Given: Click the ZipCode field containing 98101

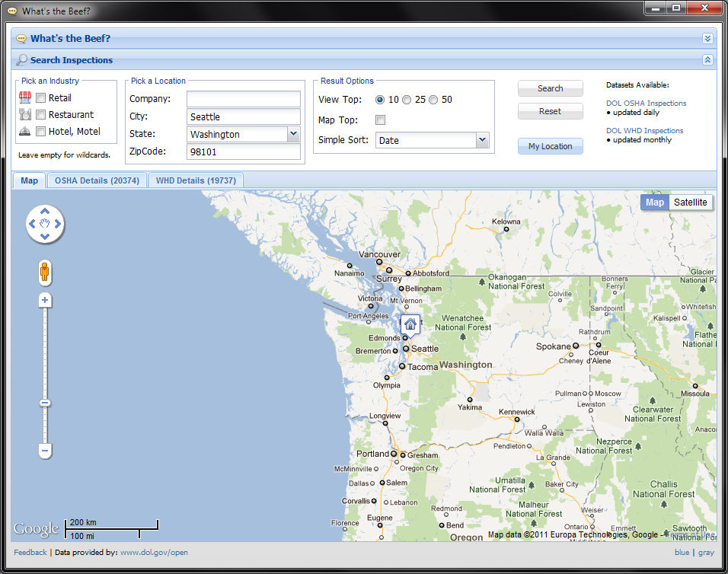Looking at the screenshot, I should coord(243,151).
